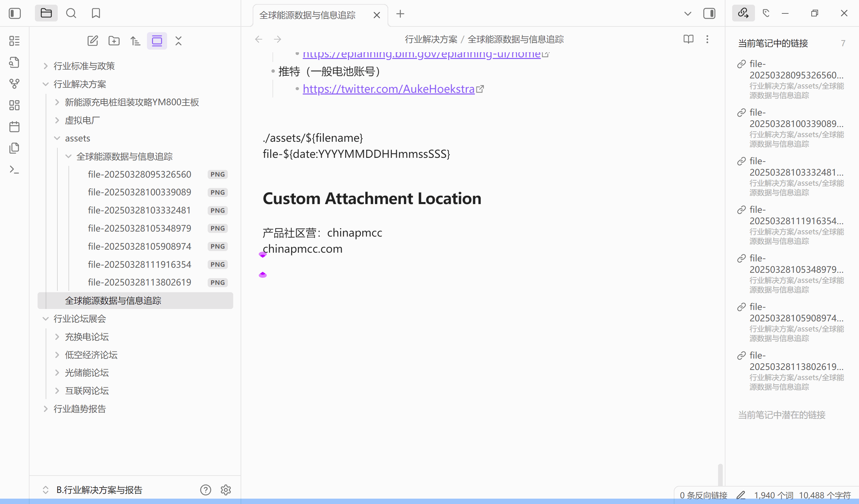This screenshot has width=859, height=504.
Task: Expand the 充换电论坛 folder
Action: pos(57,336)
